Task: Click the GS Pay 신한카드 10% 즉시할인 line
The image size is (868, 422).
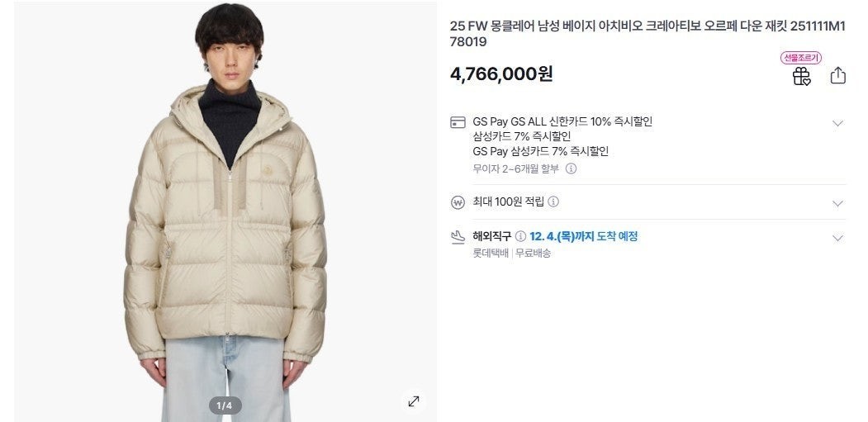Action: (x=562, y=122)
